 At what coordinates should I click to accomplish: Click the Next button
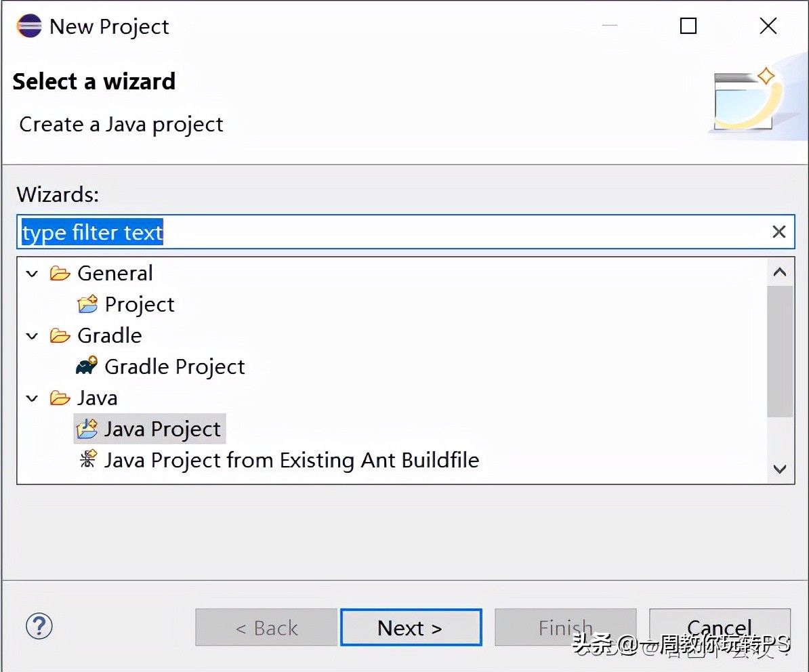click(x=410, y=627)
